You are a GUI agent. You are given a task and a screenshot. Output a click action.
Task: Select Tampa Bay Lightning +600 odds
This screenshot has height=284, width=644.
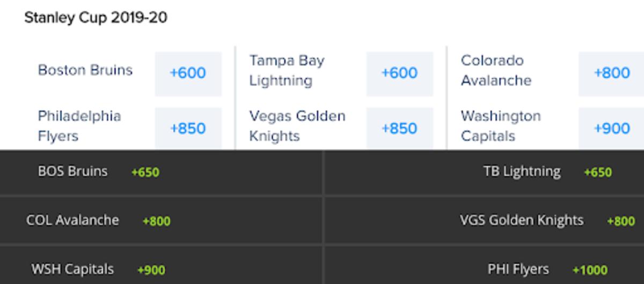click(x=399, y=73)
